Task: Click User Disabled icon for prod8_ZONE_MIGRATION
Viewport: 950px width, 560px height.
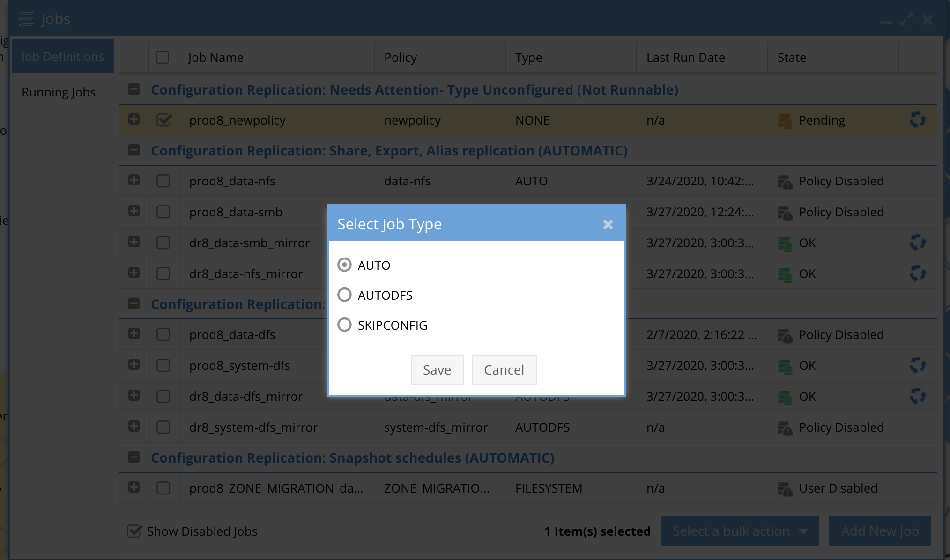Action: tap(785, 489)
